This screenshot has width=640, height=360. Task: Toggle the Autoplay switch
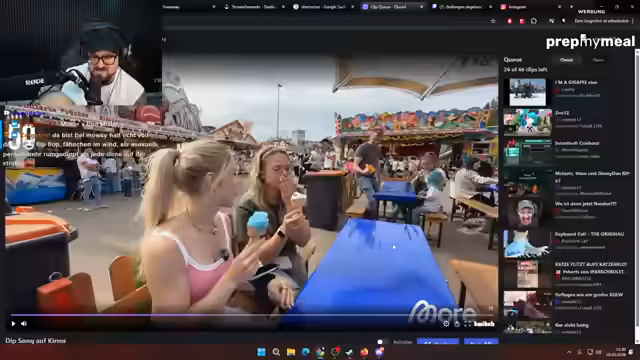pos(381,342)
